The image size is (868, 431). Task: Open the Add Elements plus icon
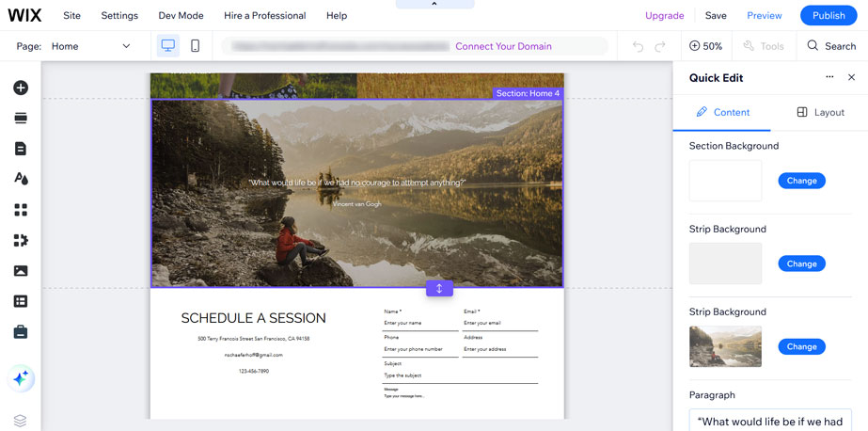(x=21, y=88)
